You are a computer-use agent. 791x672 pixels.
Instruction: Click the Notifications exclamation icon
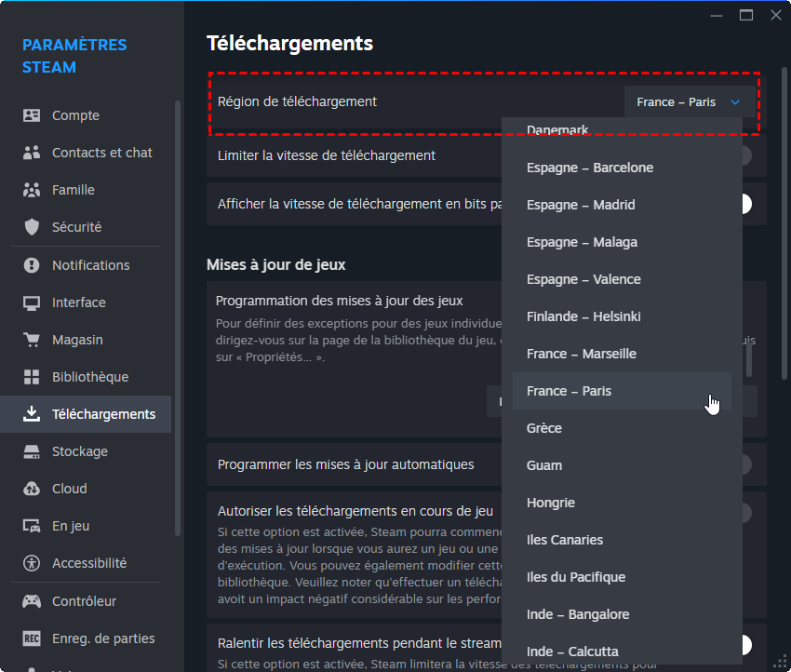click(x=32, y=265)
